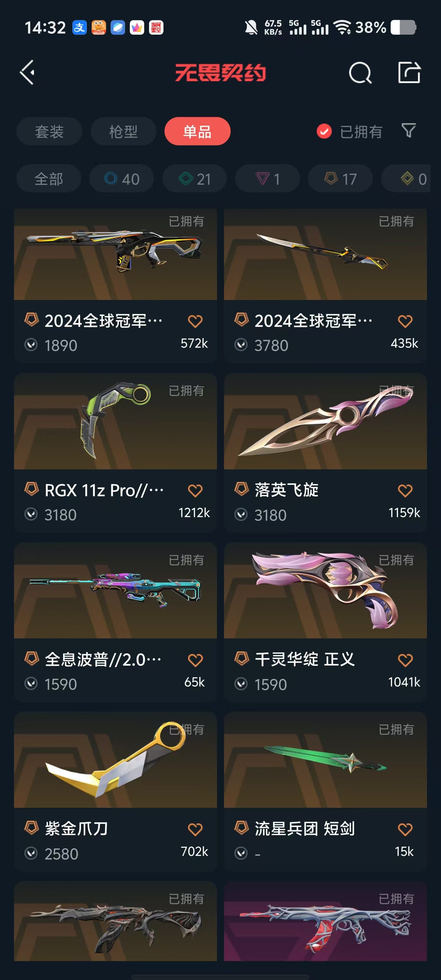Tap the share icon top right
The image size is (441, 980).
point(409,72)
